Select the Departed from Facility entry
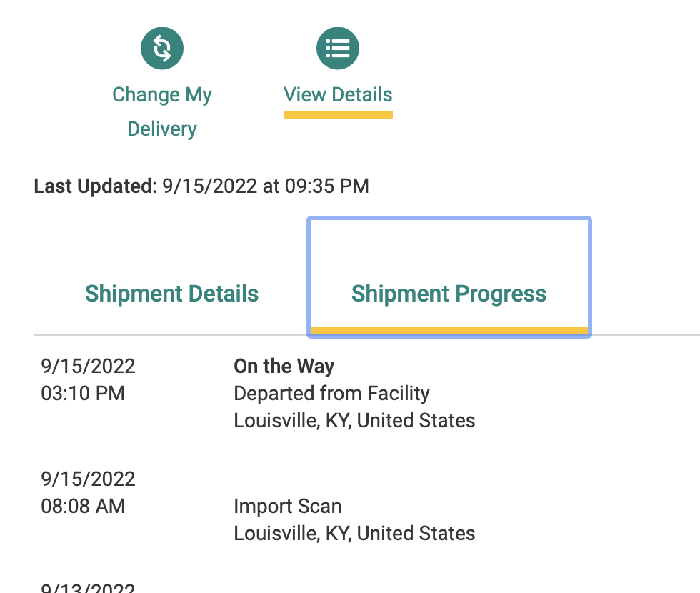 331,394
